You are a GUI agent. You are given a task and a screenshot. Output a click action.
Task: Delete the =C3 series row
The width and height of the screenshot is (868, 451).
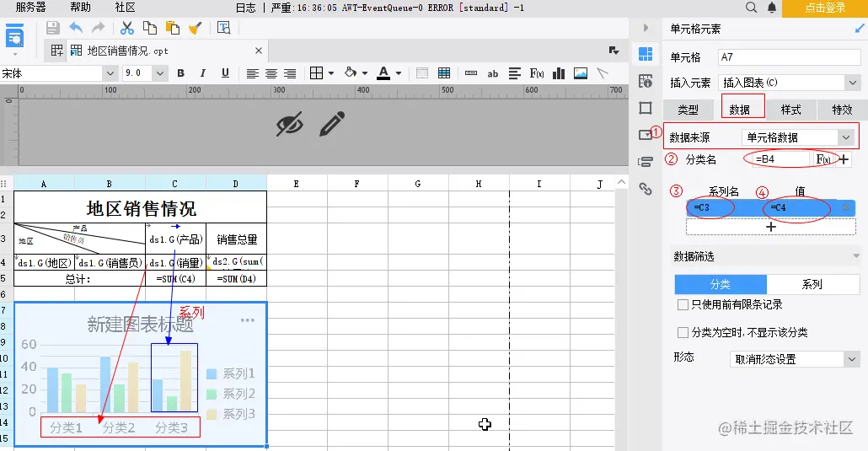[x=846, y=207]
